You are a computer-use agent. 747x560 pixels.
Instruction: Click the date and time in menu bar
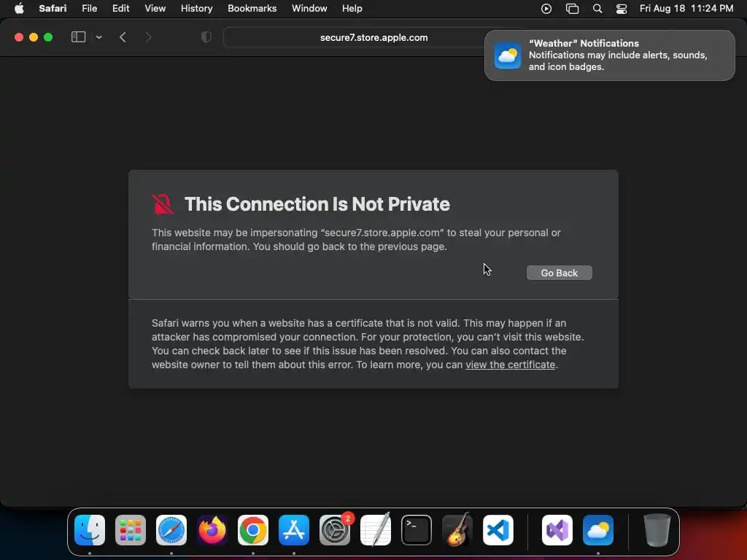pos(686,9)
